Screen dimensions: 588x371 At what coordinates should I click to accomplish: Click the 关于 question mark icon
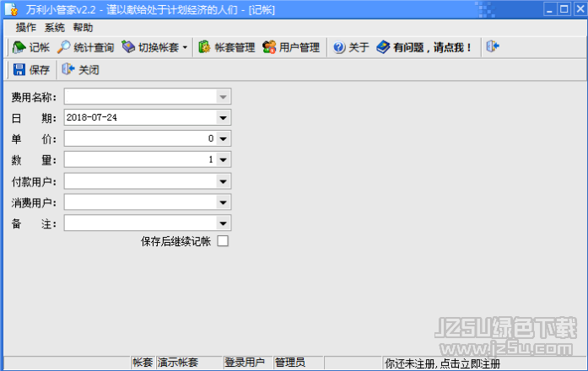[339, 47]
